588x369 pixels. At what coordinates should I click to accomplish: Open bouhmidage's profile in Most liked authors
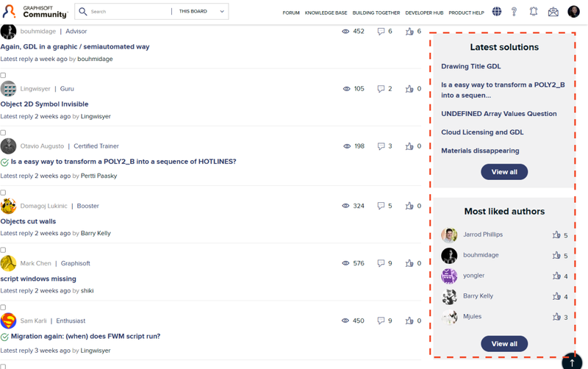click(481, 255)
